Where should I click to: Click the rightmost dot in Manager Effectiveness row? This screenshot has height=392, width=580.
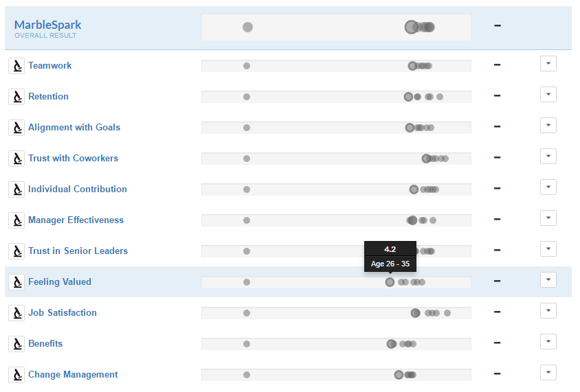click(x=433, y=220)
